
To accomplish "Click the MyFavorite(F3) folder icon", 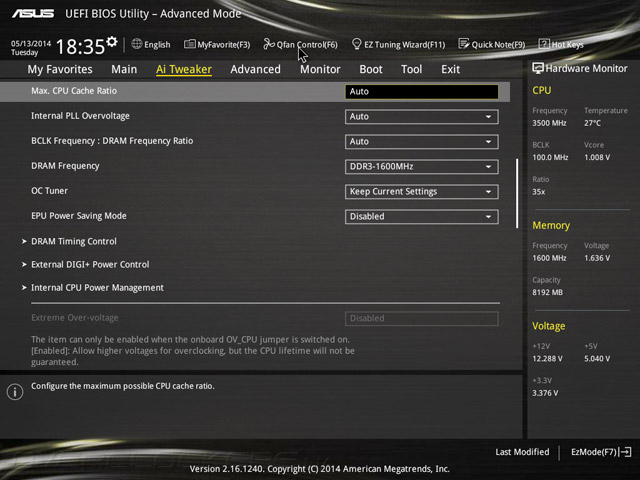I will (189, 44).
